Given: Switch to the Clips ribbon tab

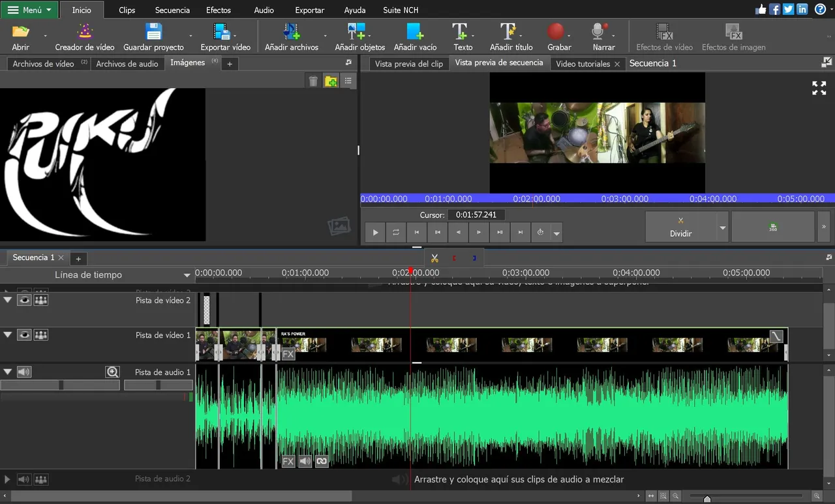Looking at the screenshot, I should (127, 10).
